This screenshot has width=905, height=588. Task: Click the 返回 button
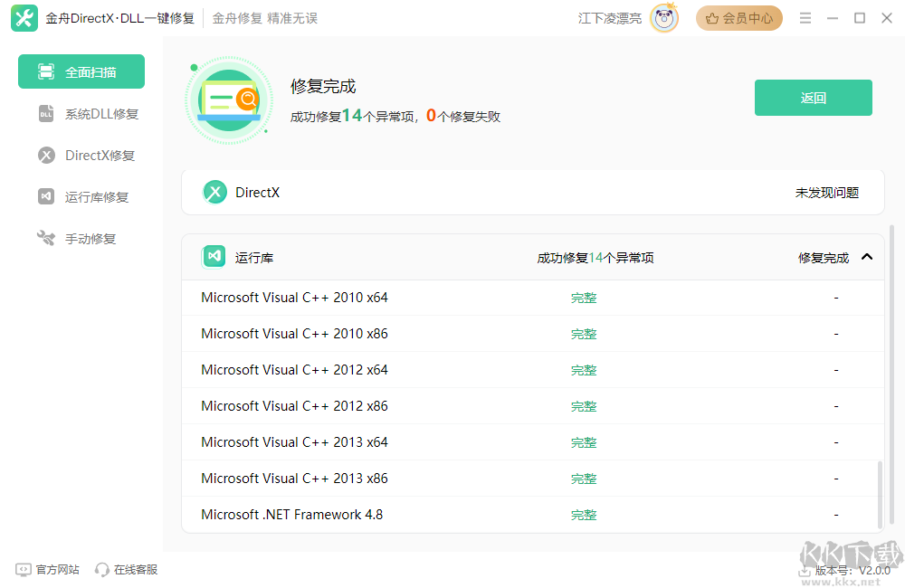813,97
